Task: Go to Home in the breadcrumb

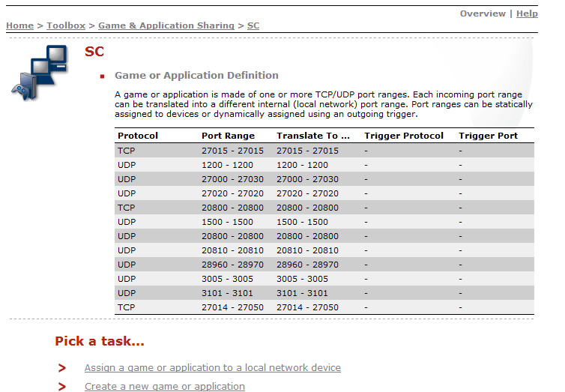Action: click(x=19, y=25)
